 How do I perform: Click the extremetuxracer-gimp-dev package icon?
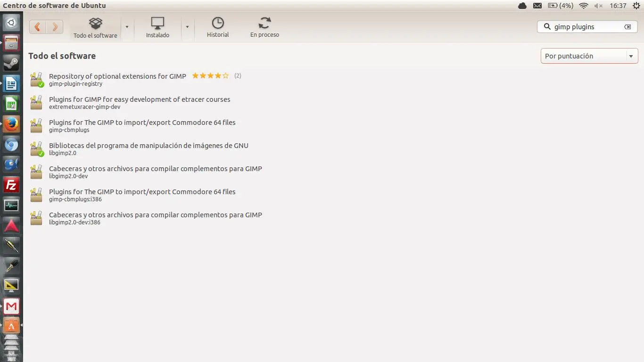coord(36,103)
